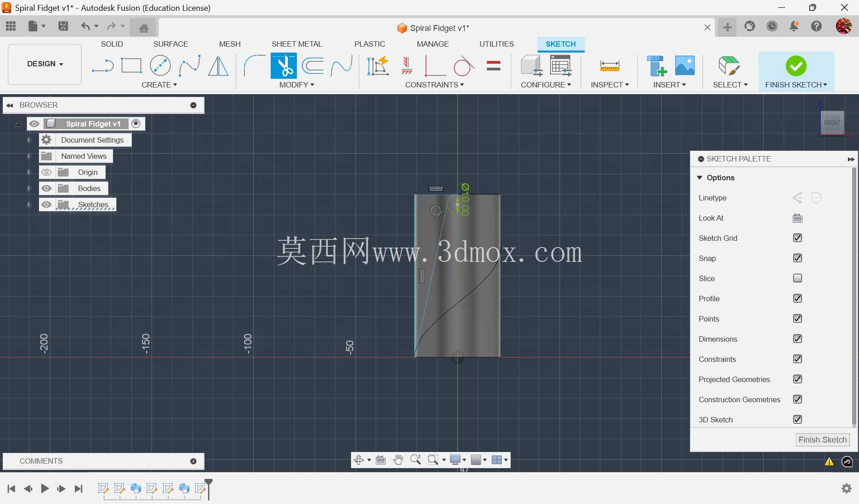Viewport: 859px width, 504px height.
Task: Open the CONFIGURE dropdown menu
Action: pyautogui.click(x=546, y=85)
